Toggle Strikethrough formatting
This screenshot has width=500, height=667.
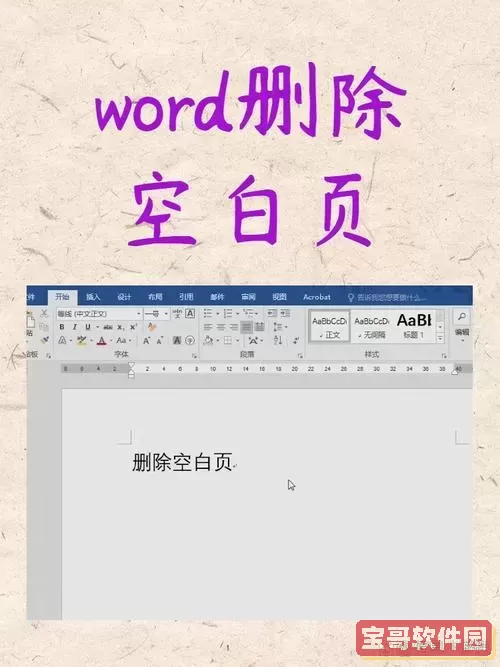pos(108,327)
